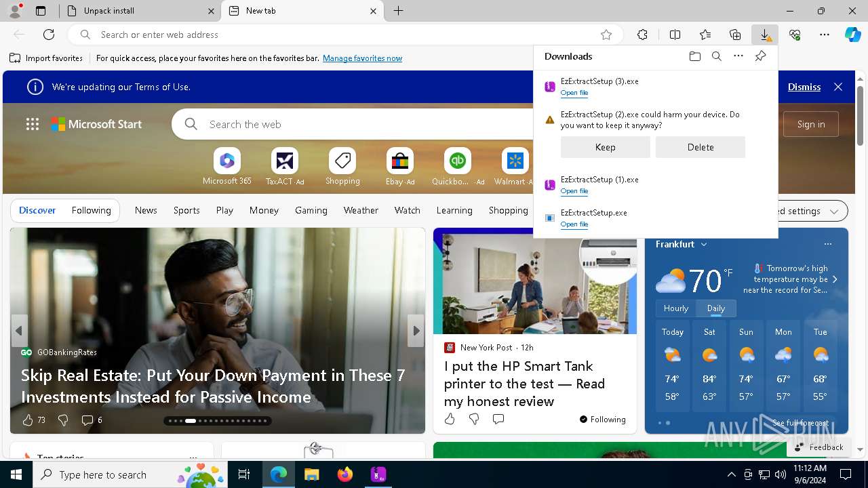Image resolution: width=868 pixels, height=488 pixels.
Task: Open the News category
Action: pos(146,210)
